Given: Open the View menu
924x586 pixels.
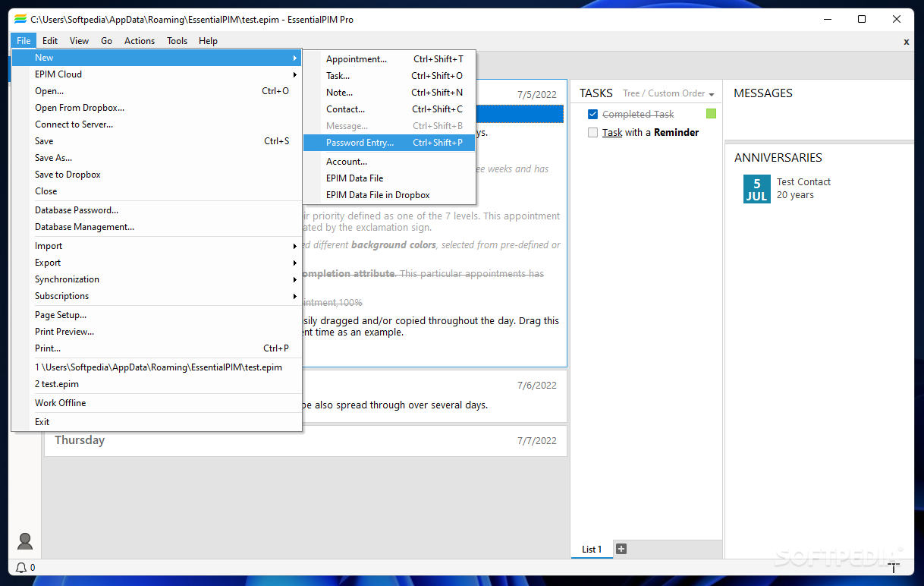Looking at the screenshot, I should pyautogui.click(x=79, y=41).
